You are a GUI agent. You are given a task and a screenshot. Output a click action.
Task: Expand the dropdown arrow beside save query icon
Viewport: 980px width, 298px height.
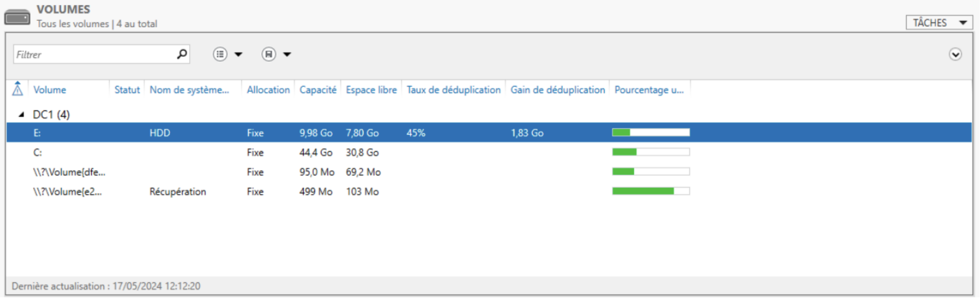click(x=287, y=54)
